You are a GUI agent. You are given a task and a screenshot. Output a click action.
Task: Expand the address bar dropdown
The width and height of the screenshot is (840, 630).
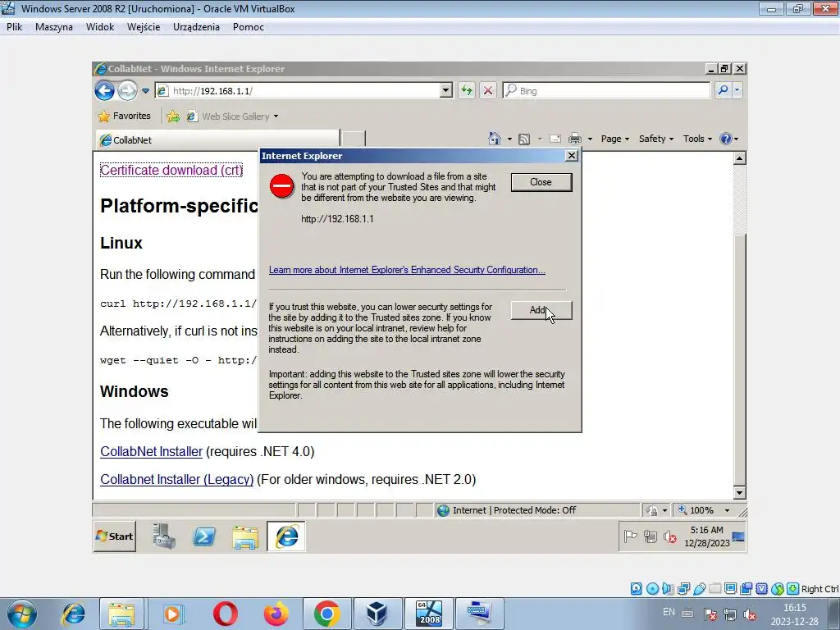445,90
